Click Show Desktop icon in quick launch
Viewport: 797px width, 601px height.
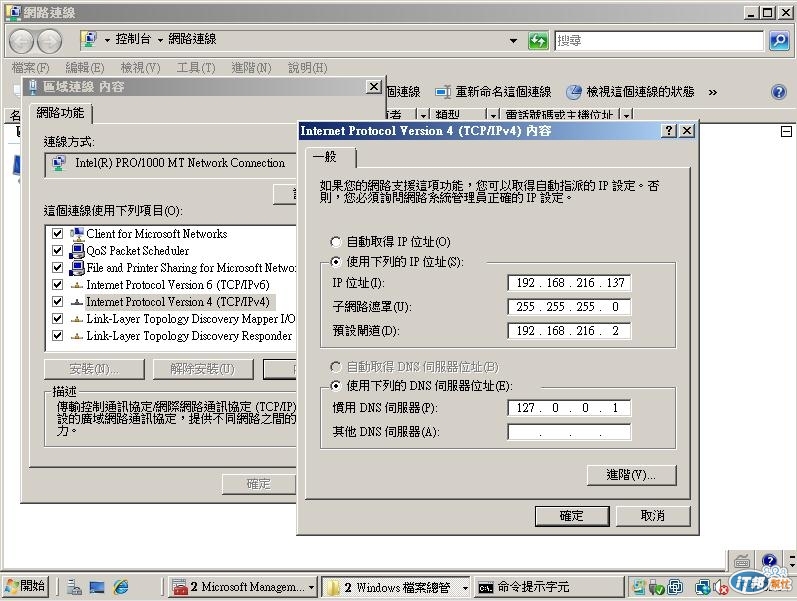click(97, 587)
